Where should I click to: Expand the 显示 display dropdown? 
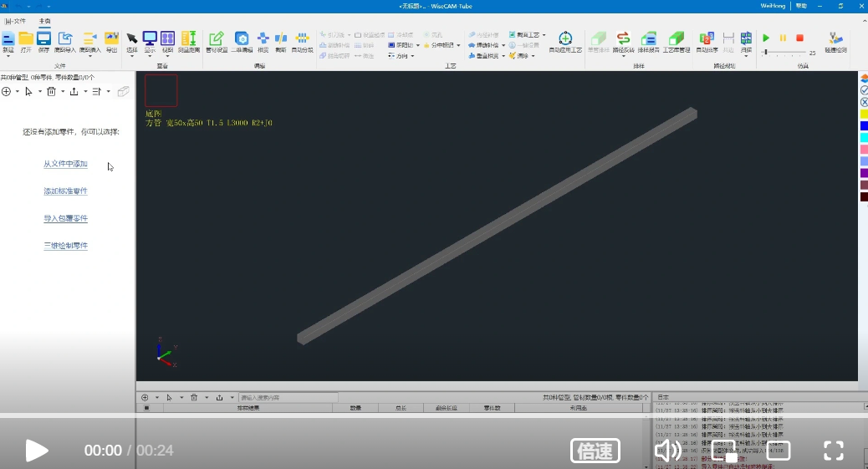[150, 56]
